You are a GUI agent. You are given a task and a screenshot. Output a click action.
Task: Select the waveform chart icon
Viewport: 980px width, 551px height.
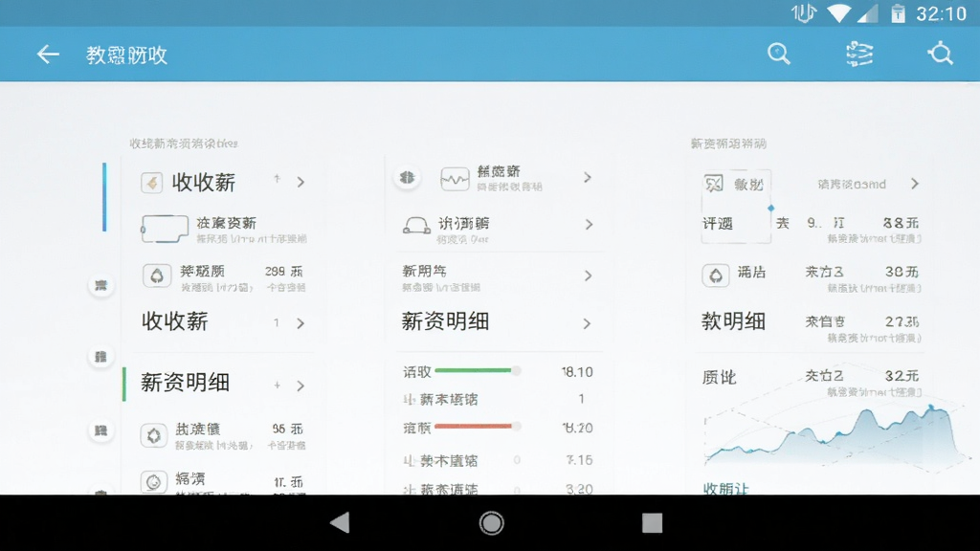[455, 179]
